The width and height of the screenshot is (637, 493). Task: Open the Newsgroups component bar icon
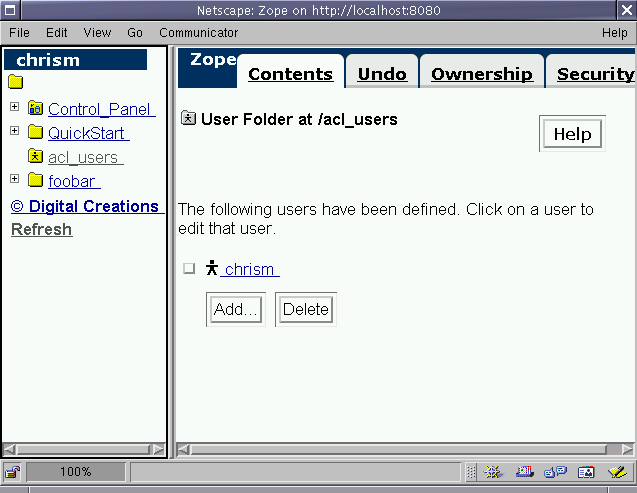555,472
